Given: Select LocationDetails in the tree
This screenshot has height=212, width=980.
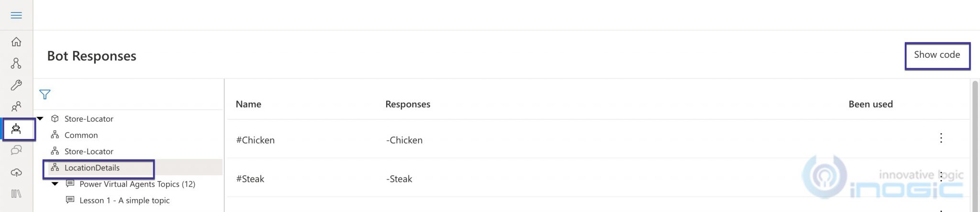Looking at the screenshot, I should point(92,168).
